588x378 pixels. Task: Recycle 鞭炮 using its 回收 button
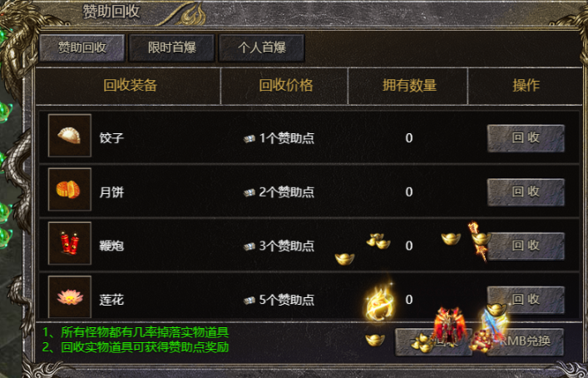[526, 246]
